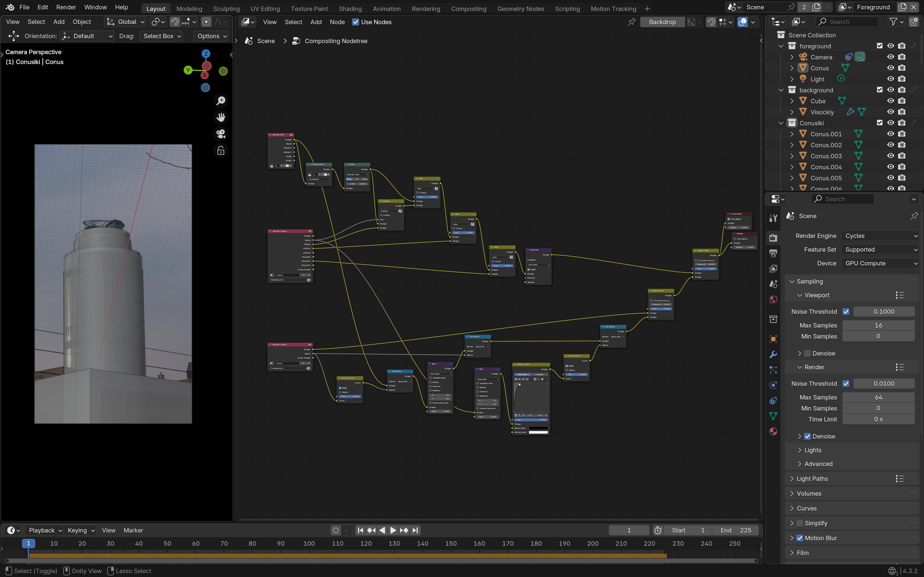Switch to the Compositing workspace tab
924x577 pixels.
click(468, 8)
